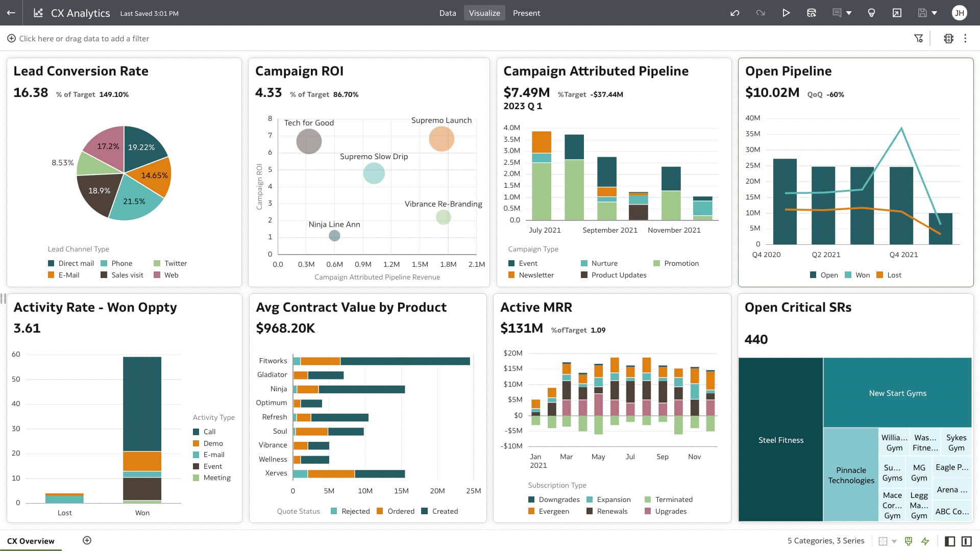Expand the canvas layout dropdown near status bar
Image resolution: width=980 pixels, height=551 pixels.
click(894, 541)
